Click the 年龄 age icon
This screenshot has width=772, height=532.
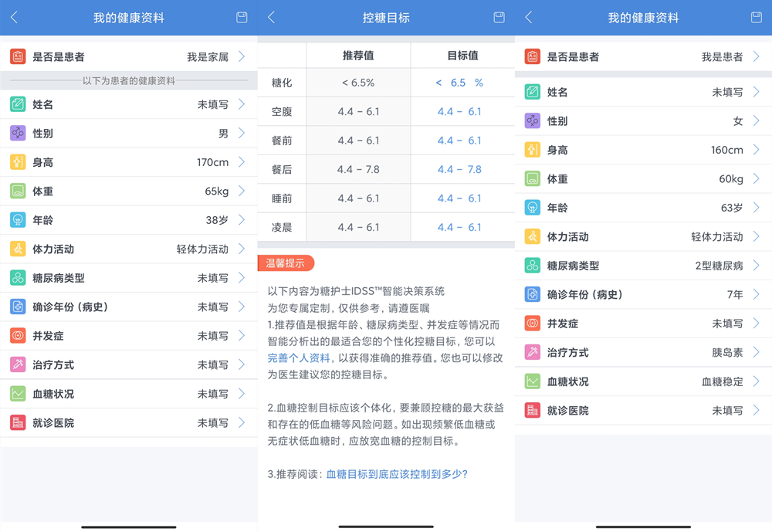[17, 219]
